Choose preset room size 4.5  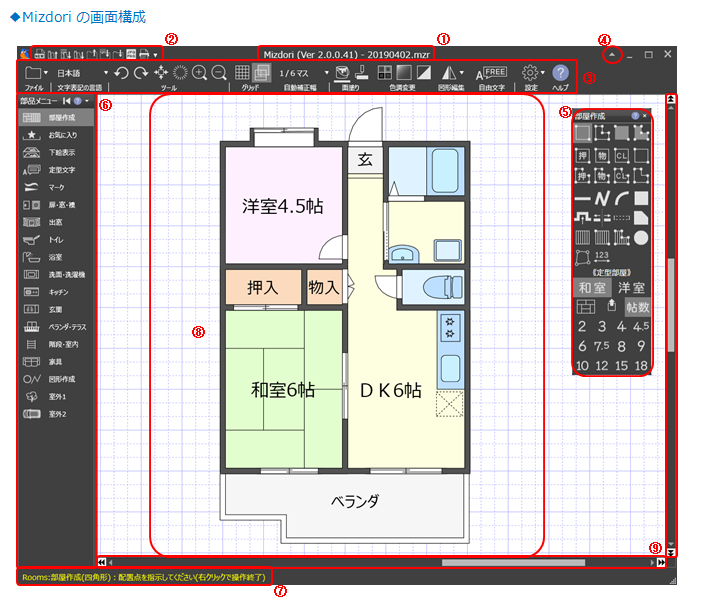[x=641, y=326]
